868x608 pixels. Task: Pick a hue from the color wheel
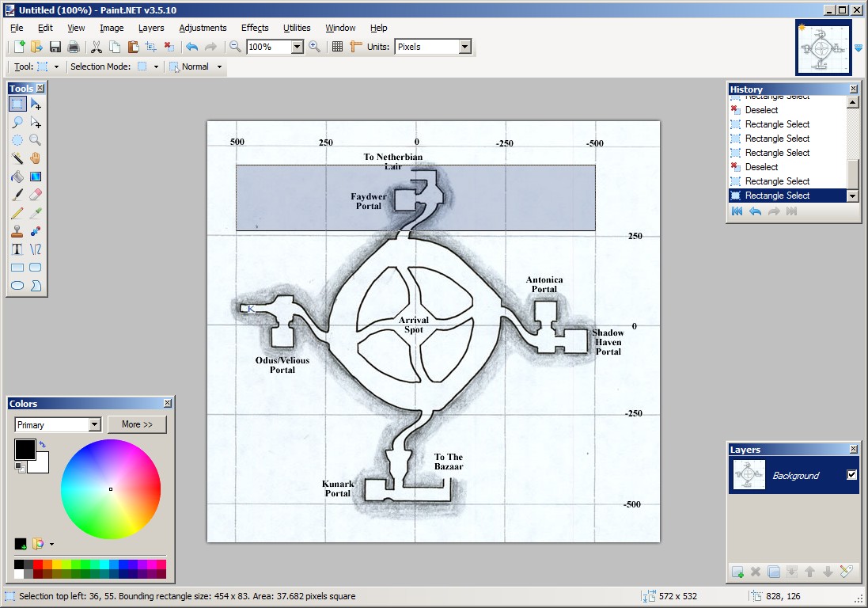point(111,489)
